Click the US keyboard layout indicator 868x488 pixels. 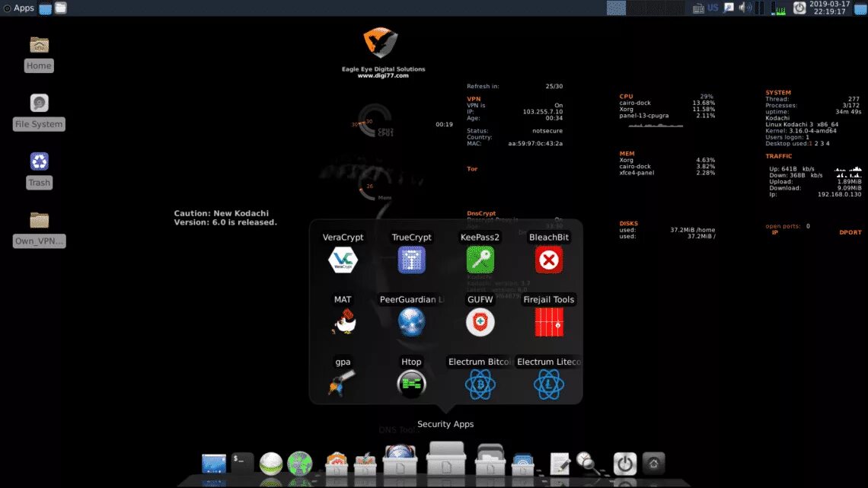713,8
